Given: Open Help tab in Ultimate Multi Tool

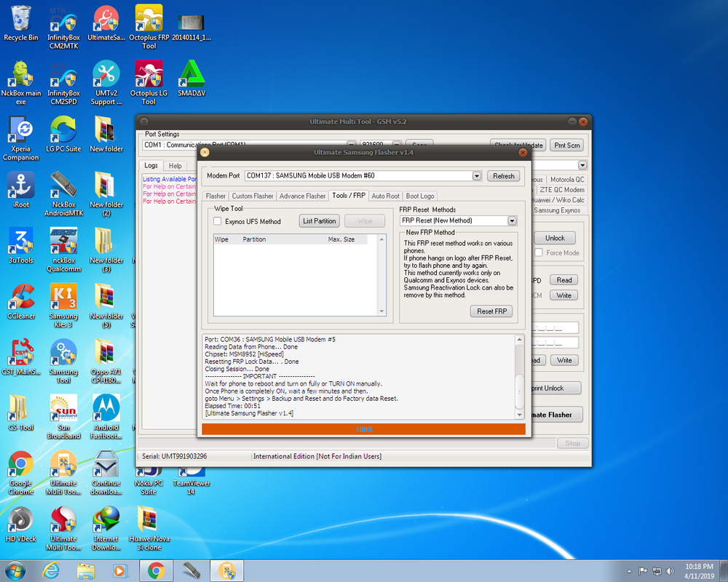Looking at the screenshot, I should pyautogui.click(x=175, y=166).
